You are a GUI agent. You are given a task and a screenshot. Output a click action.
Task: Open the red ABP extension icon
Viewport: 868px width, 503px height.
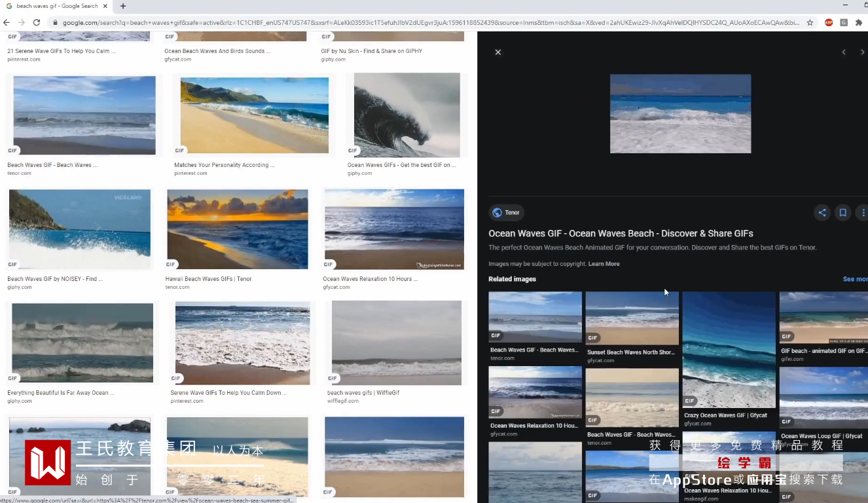[x=829, y=22]
